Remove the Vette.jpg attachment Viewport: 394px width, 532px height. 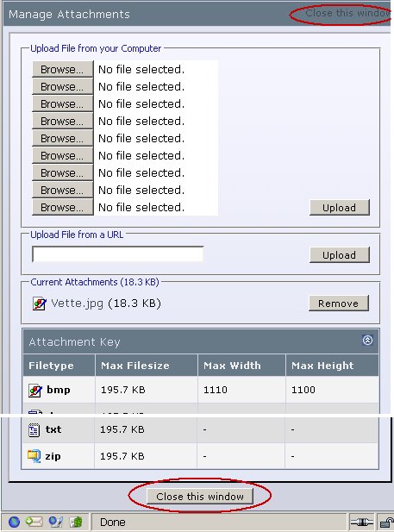tap(338, 303)
